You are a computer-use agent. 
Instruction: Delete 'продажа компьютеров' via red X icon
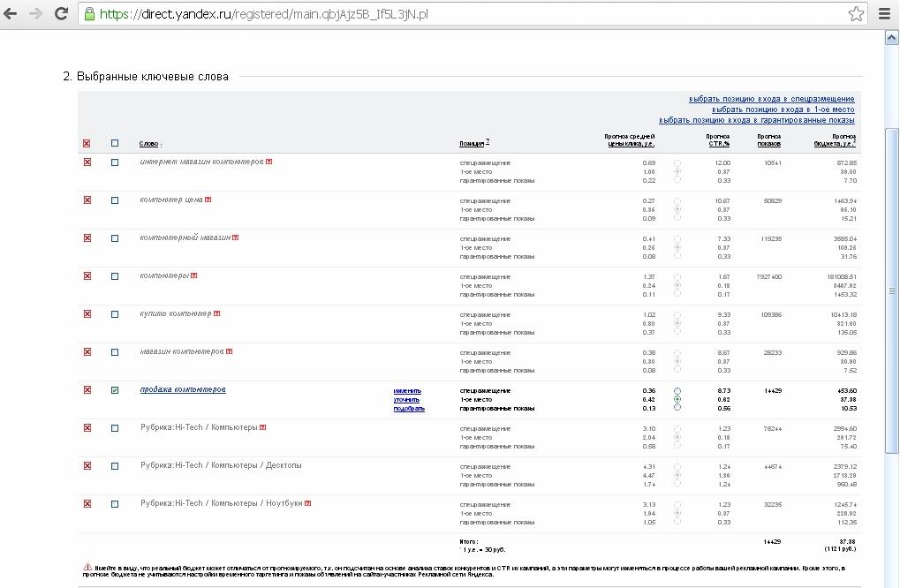(x=87, y=390)
